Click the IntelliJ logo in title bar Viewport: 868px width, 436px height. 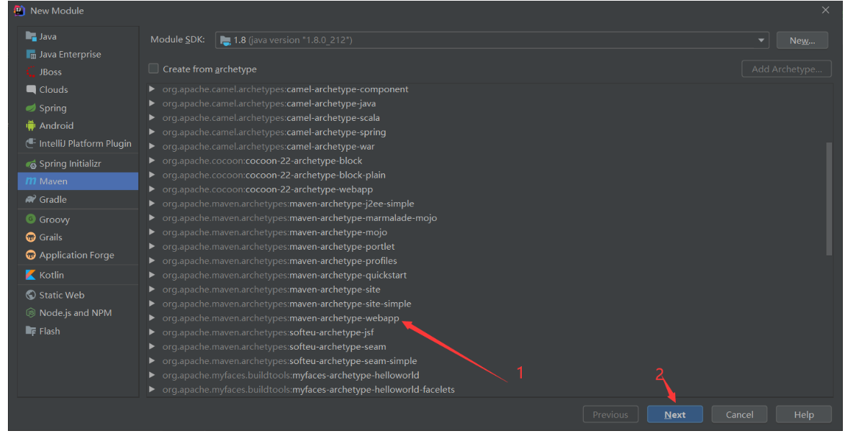pyautogui.click(x=19, y=10)
